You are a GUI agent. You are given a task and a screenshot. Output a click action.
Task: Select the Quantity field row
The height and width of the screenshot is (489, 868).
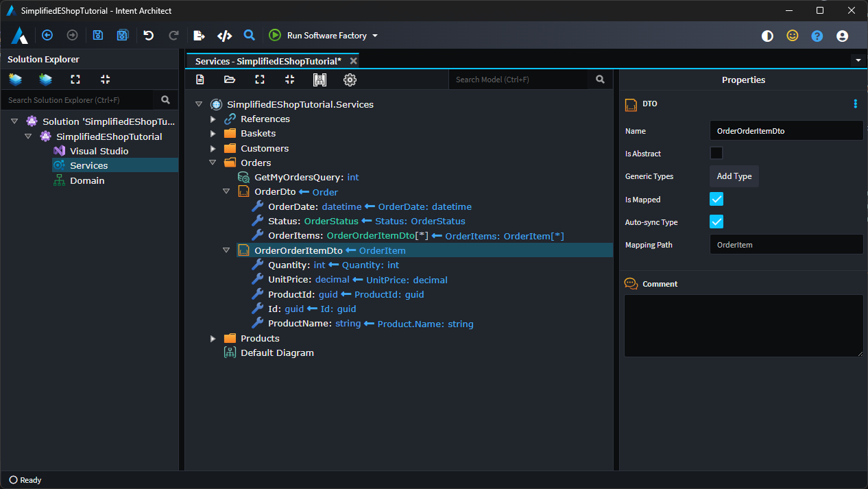pos(325,265)
